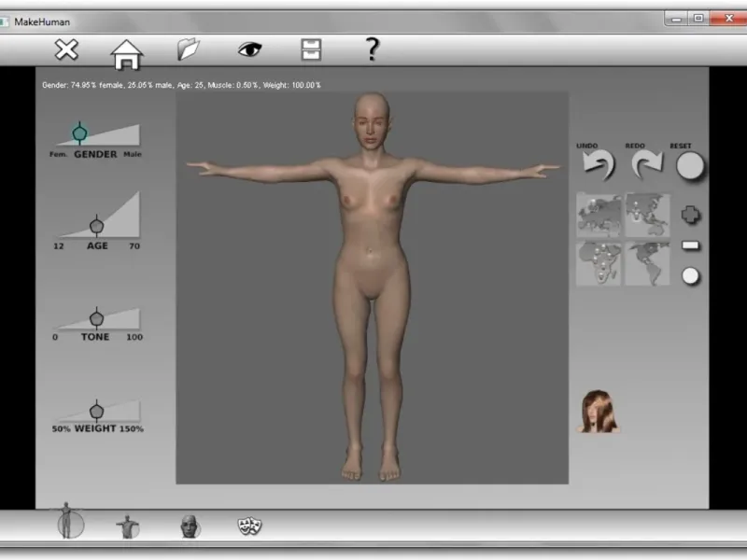The width and height of the screenshot is (747, 560).
Task: Click the Gender slider handle
Action: coord(79,133)
